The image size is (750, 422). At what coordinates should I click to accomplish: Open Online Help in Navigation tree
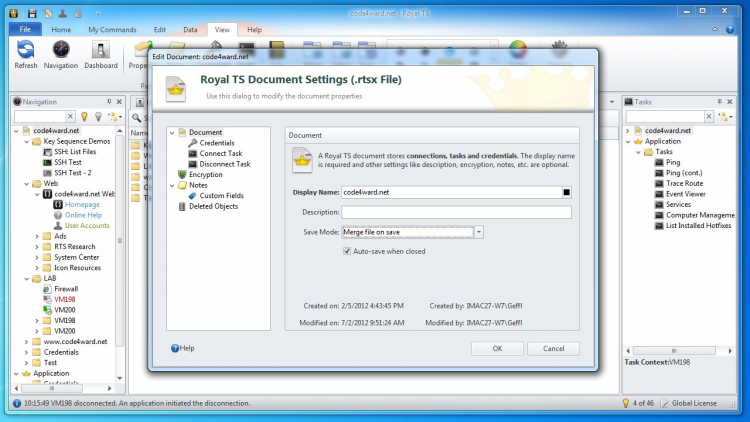coord(83,215)
